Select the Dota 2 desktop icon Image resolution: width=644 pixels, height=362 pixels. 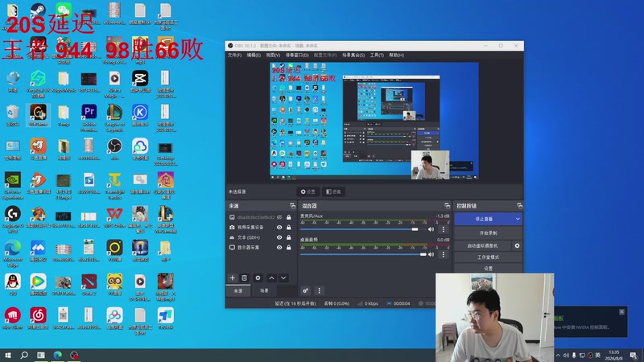click(x=89, y=285)
